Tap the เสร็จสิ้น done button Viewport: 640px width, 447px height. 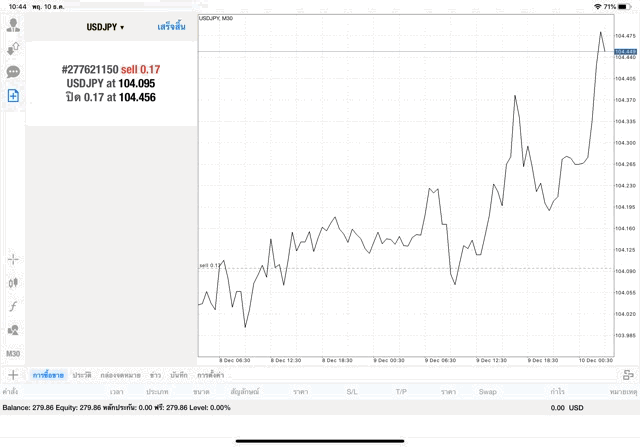click(x=171, y=27)
